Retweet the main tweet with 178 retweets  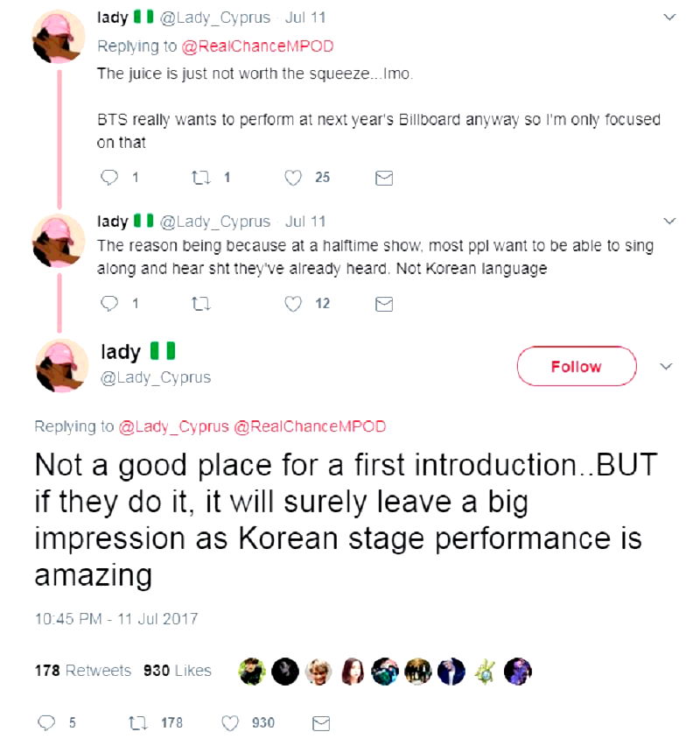click(136, 722)
